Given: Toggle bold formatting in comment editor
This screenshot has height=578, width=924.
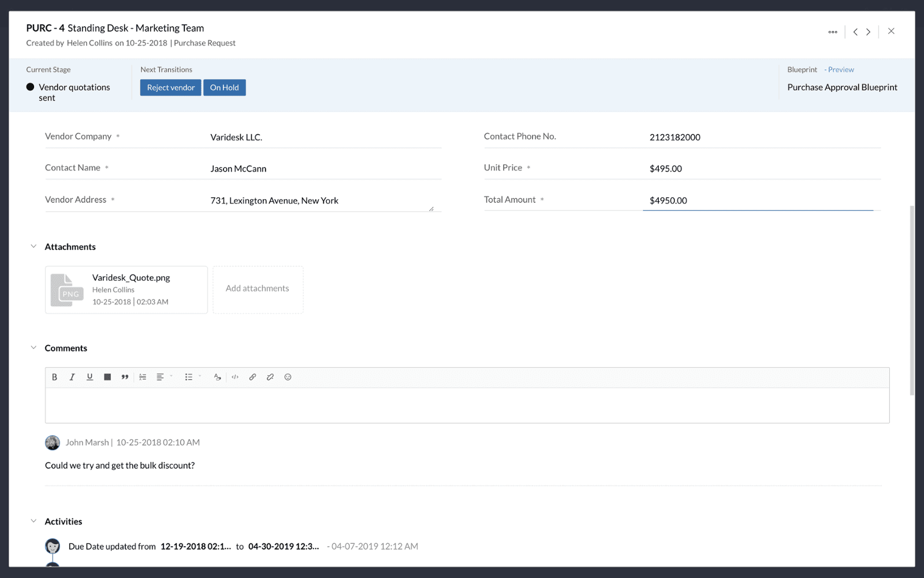Looking at the screenshot, I should [54, 377].
